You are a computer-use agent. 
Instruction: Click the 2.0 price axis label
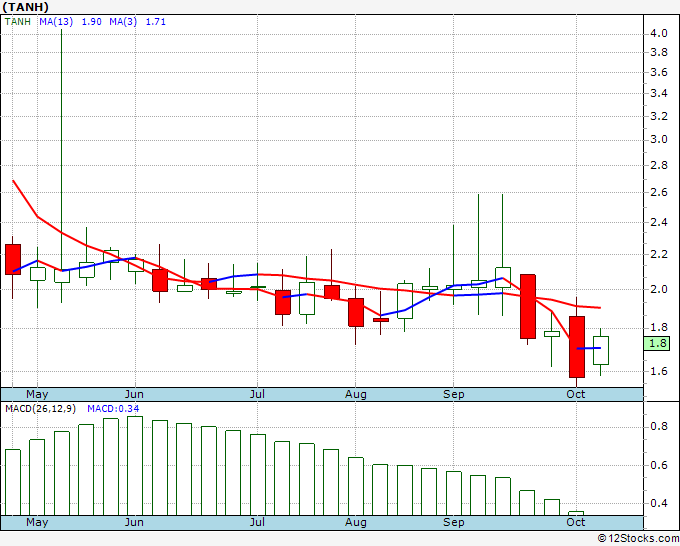658,290
